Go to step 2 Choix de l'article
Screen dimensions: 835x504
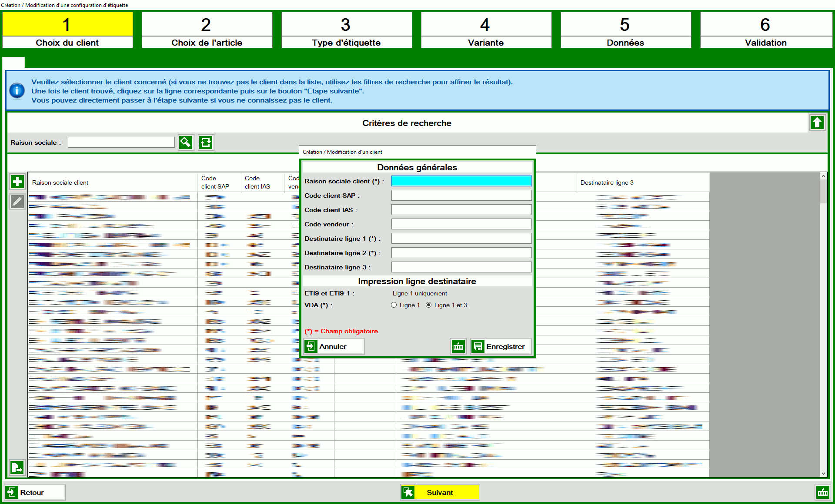point(207,30)
